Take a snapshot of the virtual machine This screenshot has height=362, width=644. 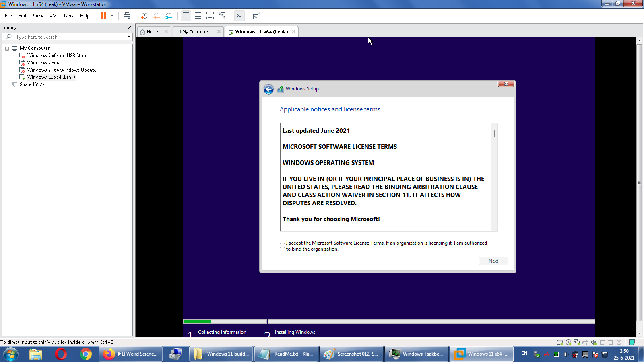pos(144,16)
